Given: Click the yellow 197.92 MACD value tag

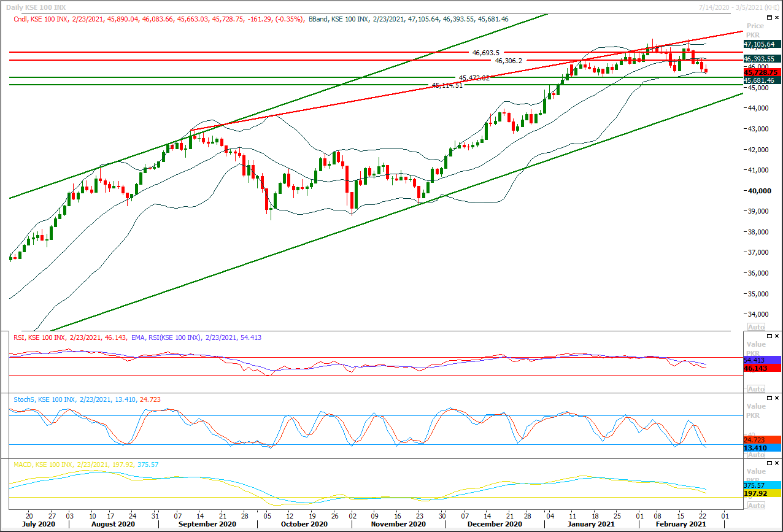Looking at the screenshot, I should click(762, 493).
